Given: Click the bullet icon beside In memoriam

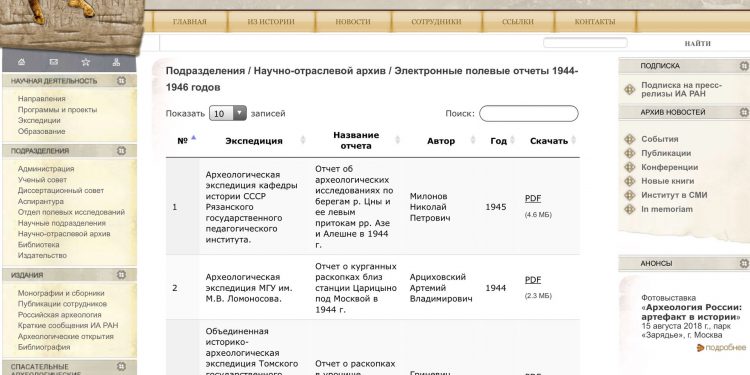Looking at the screenshot, I should 630,209.
